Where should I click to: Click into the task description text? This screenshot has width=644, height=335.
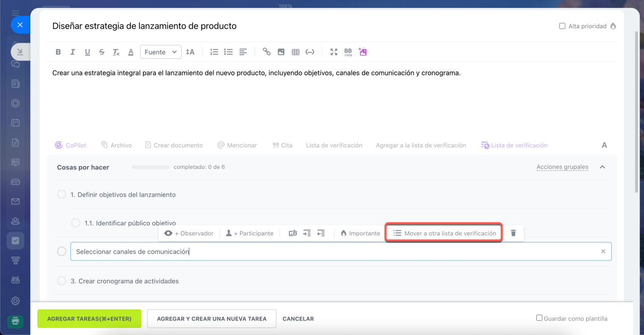(x=257, y=73)
